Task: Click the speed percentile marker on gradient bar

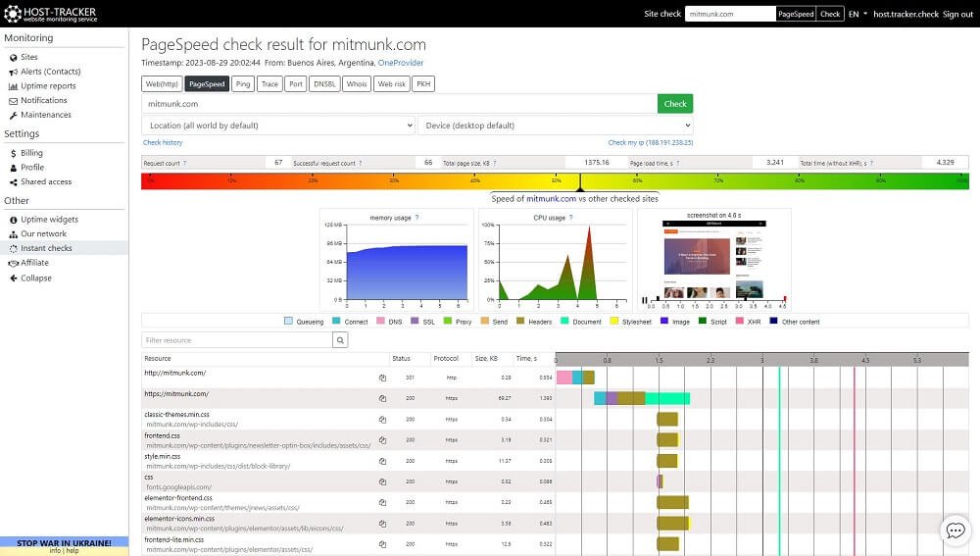Action: [580, 182]
